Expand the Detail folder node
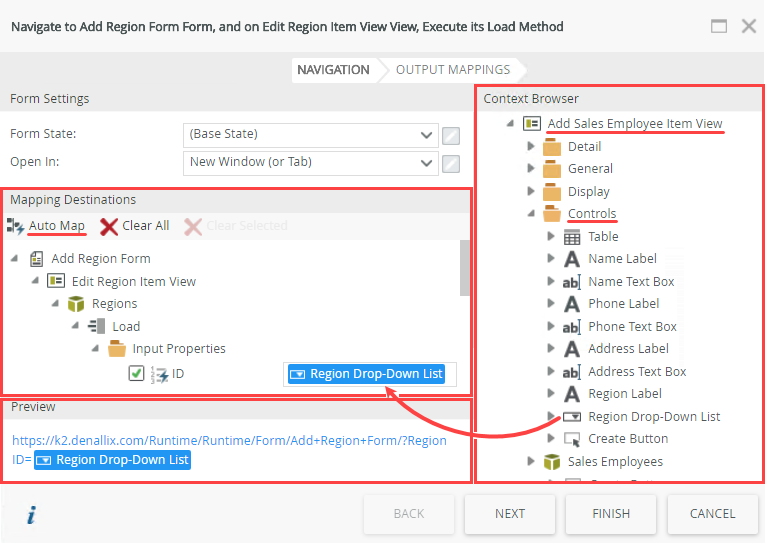 532,147
